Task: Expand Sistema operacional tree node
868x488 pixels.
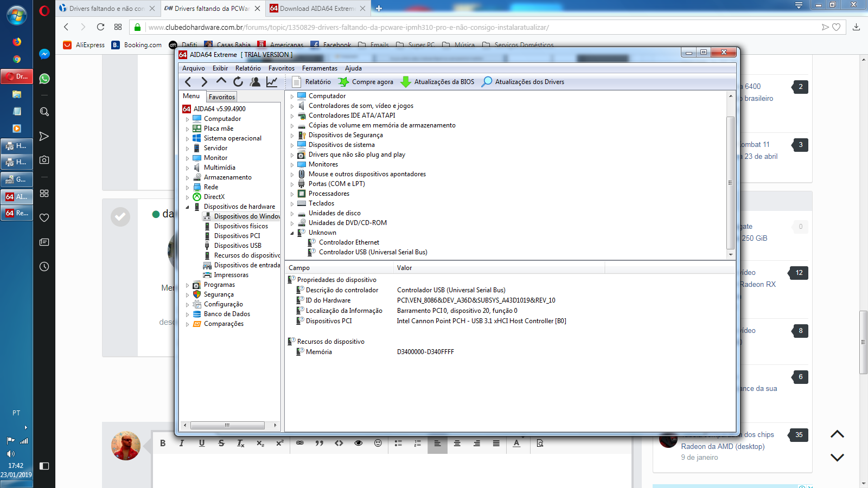Action: coord(188,139)
